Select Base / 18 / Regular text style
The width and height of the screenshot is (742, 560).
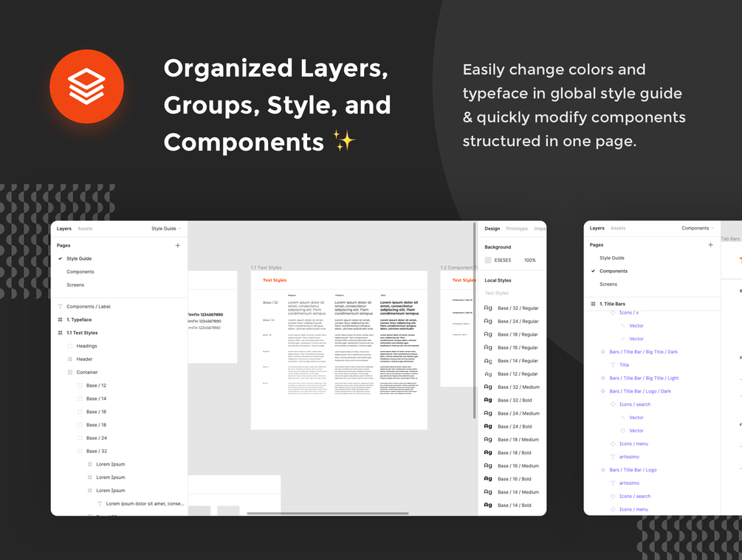(512, 334)
